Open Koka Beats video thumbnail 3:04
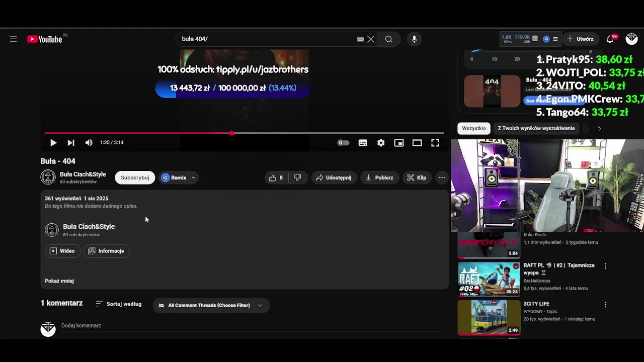The image size is (644, 362). tap(489, 245)
